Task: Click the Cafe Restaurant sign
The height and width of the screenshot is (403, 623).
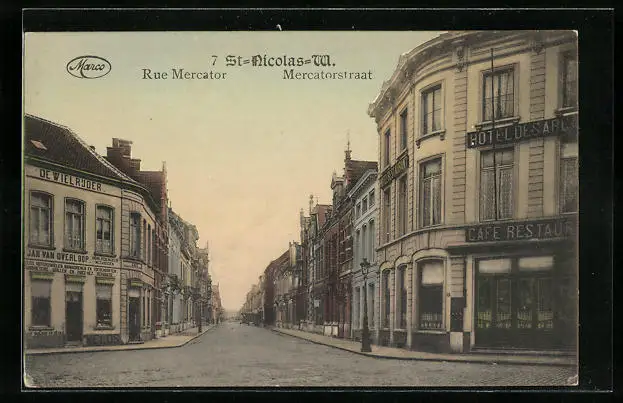Action: [x=520, y=231]
